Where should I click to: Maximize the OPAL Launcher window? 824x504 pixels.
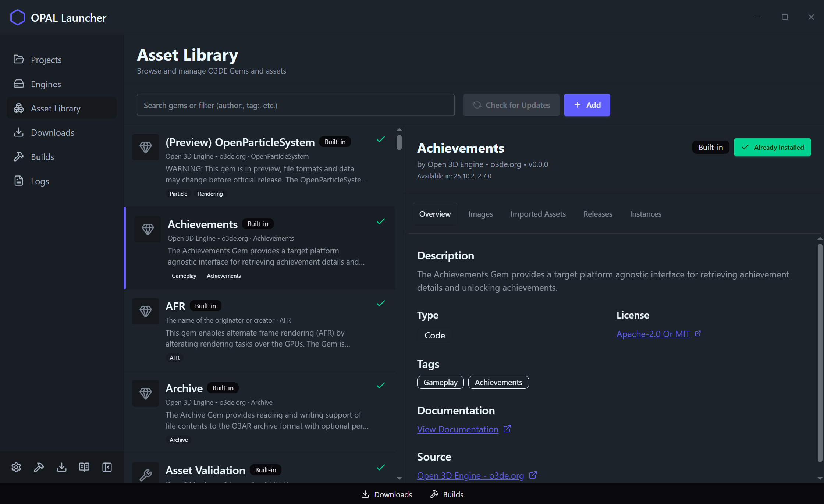[x=785, y=17]
